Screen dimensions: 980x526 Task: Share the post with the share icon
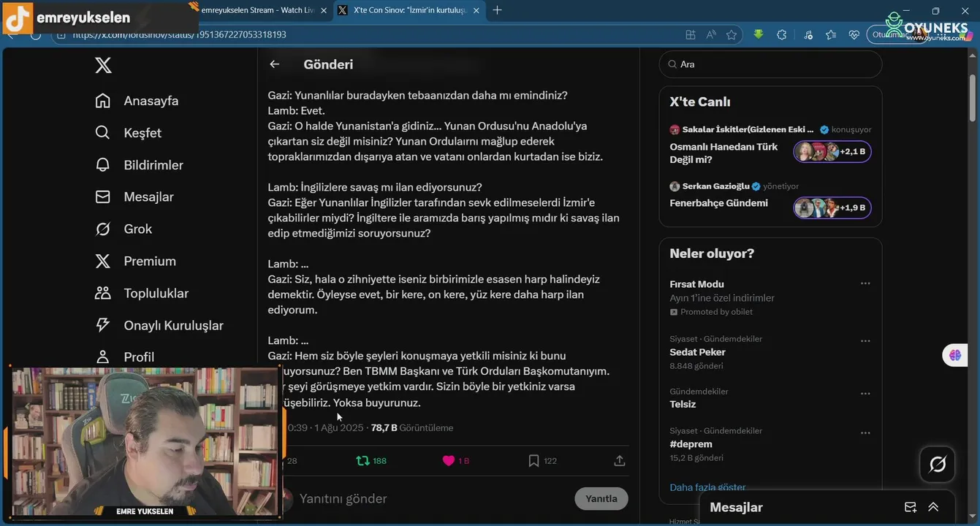click(620, 461)
